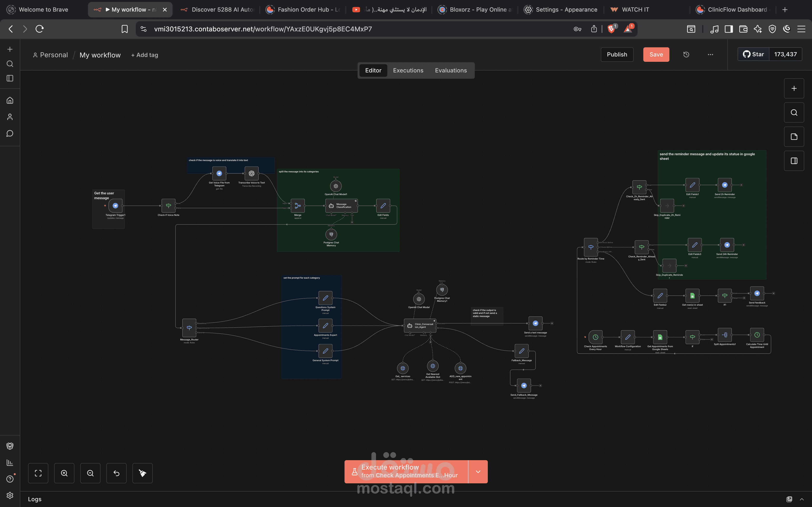Image resolution: width=812 pixels, height=507 pixels.
Task: Toggle the n8n left sidebar panel
Action: tap(10, 78)
